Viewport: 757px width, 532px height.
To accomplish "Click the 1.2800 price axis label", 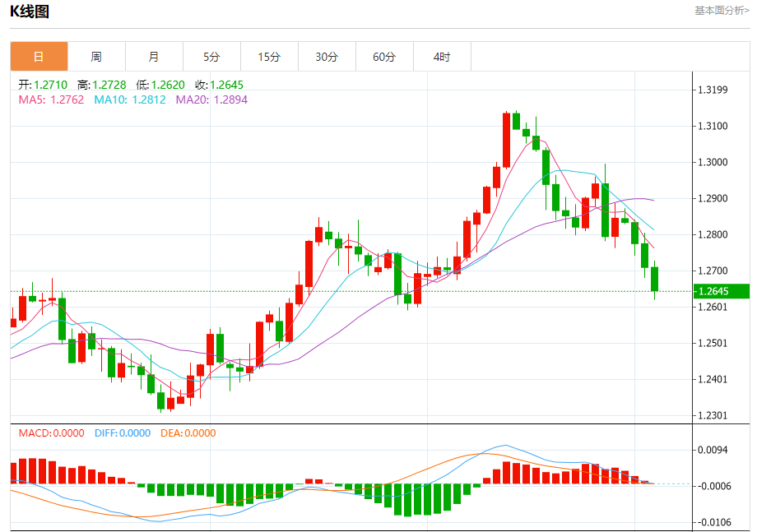I will (x=713, y=234).
